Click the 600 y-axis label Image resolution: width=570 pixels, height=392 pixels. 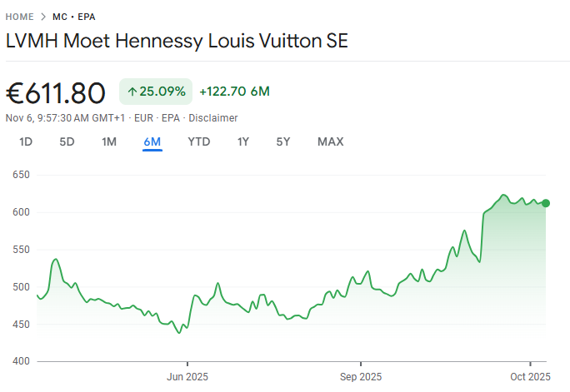[21, 212]
